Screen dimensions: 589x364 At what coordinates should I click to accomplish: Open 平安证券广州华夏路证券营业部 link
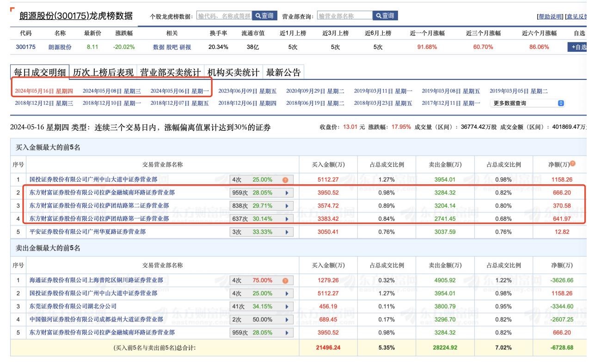click(x=87, y=231)
